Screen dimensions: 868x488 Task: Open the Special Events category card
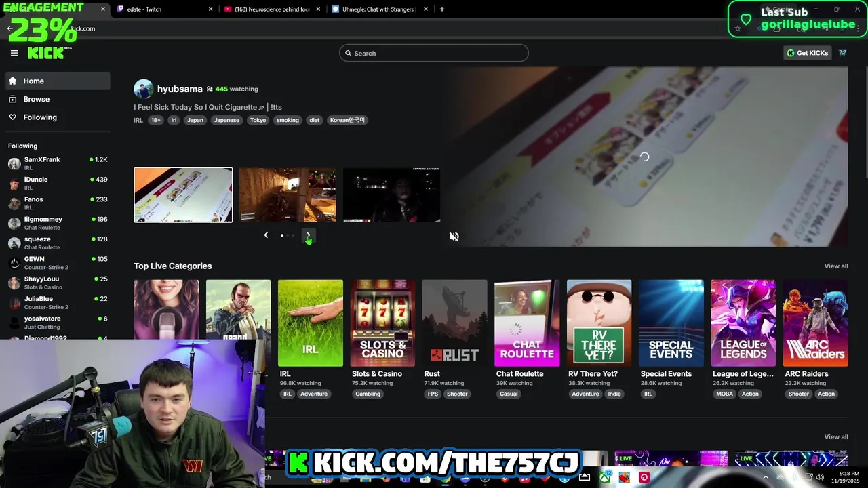[671, 323]
